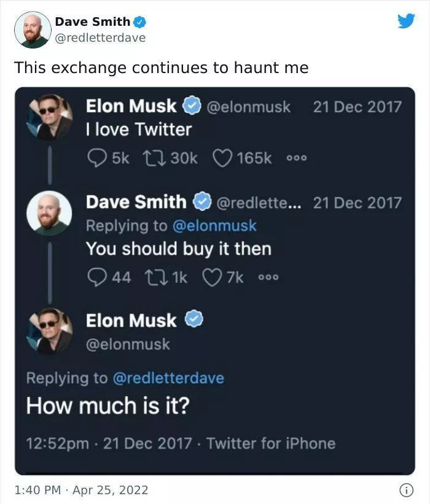The width and height of the screenshot is (430, 504).
Task: Reply to "You should buy it then" tweet
Action: (95, 277)
